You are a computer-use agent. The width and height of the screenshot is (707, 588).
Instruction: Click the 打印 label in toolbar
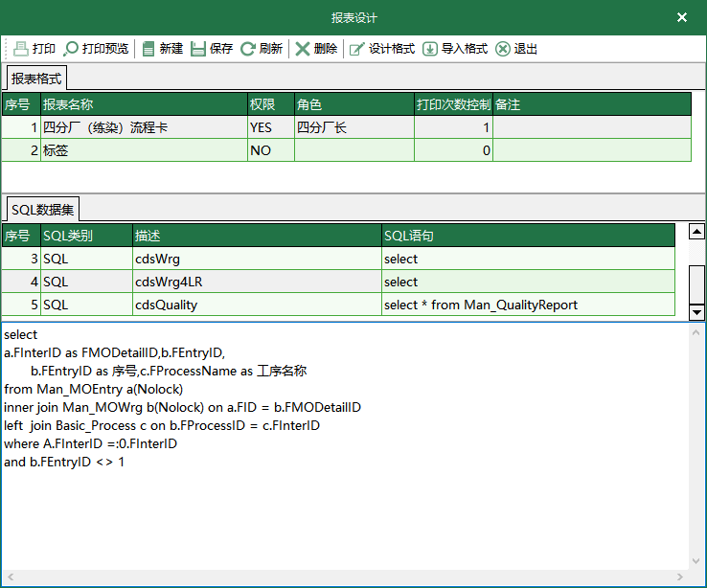coord(44,49)
